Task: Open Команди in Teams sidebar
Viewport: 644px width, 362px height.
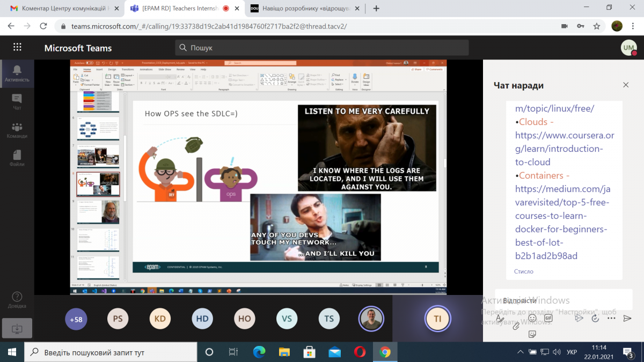Action: pyautogui.click(x=17, y=130)
